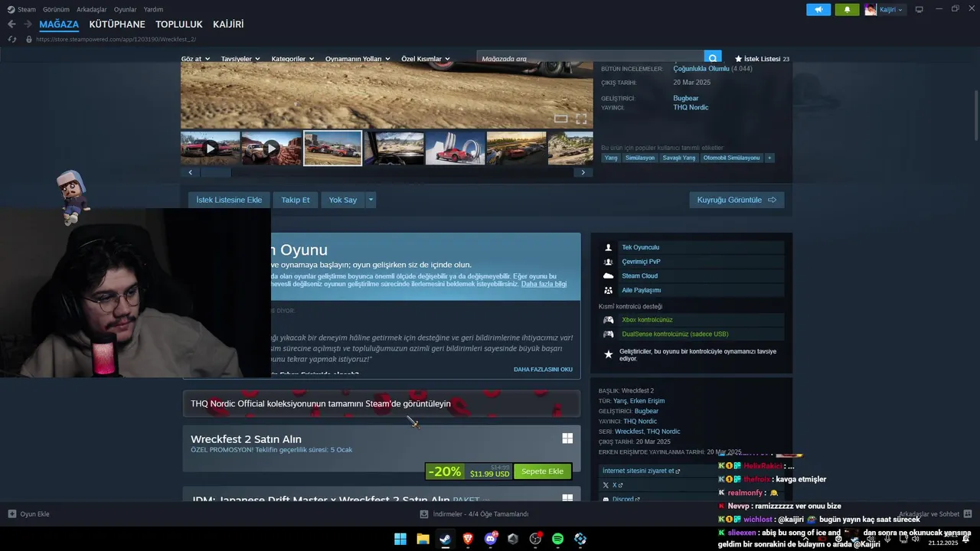Select the Savaşlı Yarış tag
The image size is (980, 551).
click(679, 158)
